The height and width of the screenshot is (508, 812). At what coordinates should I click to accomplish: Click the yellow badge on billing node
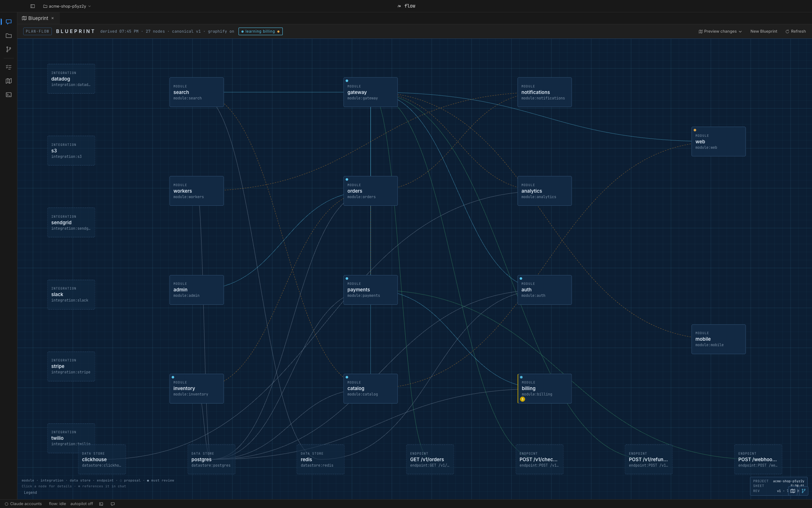[x=522, y=399]
